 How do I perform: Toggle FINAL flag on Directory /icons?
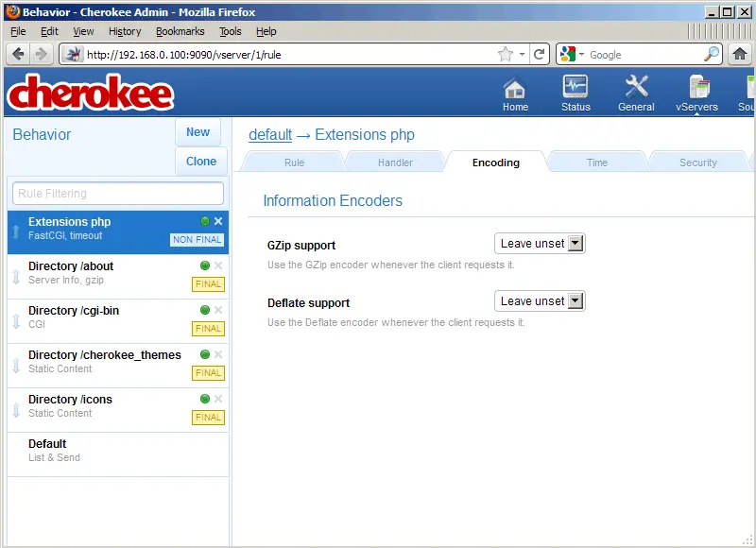pos(208,418)
